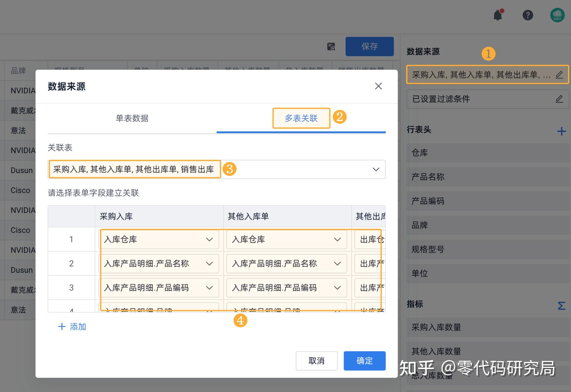Screen dimensions: 571x392
Task: Click the 添加 link
Action: [72, 327]
